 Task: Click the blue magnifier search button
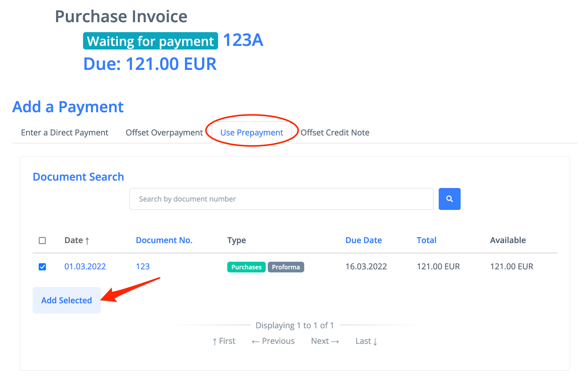point(449,199)
